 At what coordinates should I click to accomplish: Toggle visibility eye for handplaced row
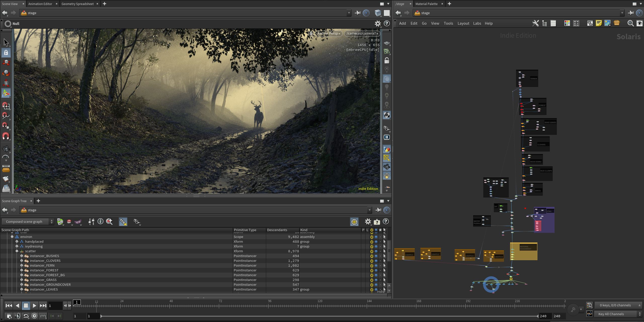click(376, 242)
